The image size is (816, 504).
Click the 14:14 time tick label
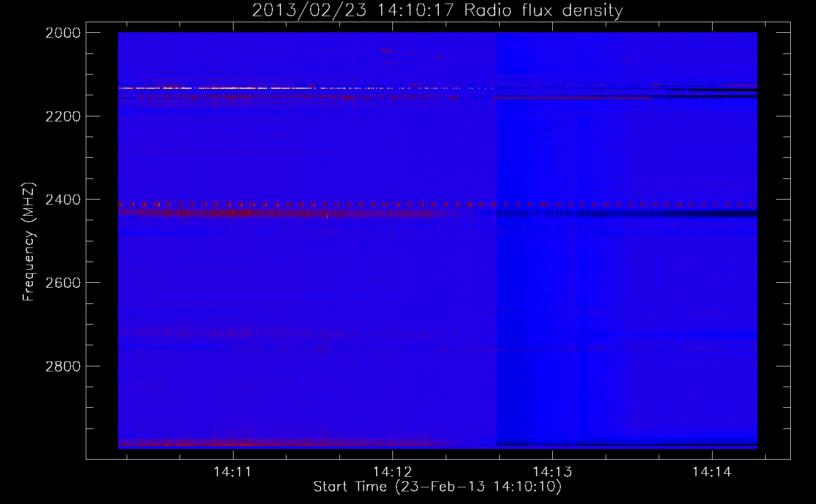[712, 472]
